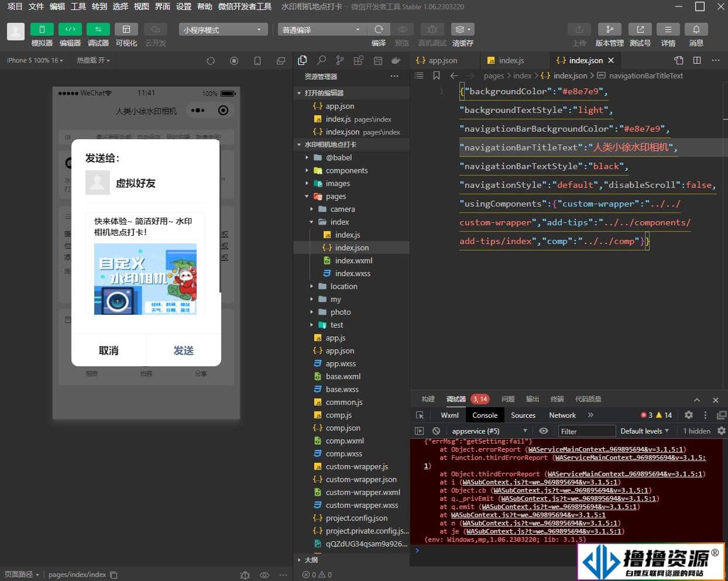Click the Preview eye icon in toolbar
This screenshot has height=581, width=728.
click(x=402, y=29)
